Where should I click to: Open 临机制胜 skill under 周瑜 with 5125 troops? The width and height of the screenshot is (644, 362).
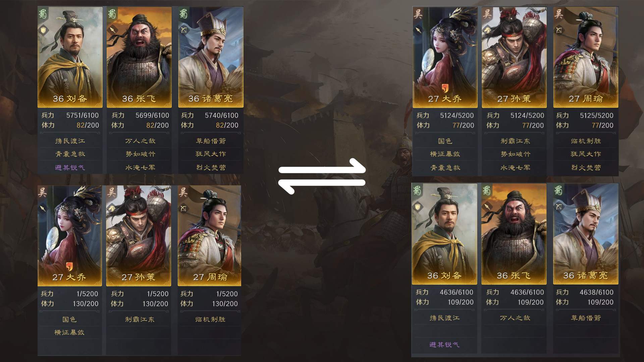586,141
